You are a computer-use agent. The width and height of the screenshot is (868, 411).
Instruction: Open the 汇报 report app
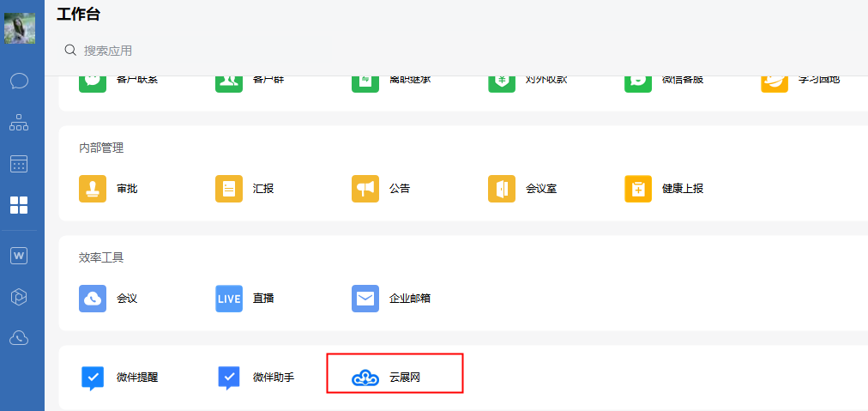coord(244,189)
